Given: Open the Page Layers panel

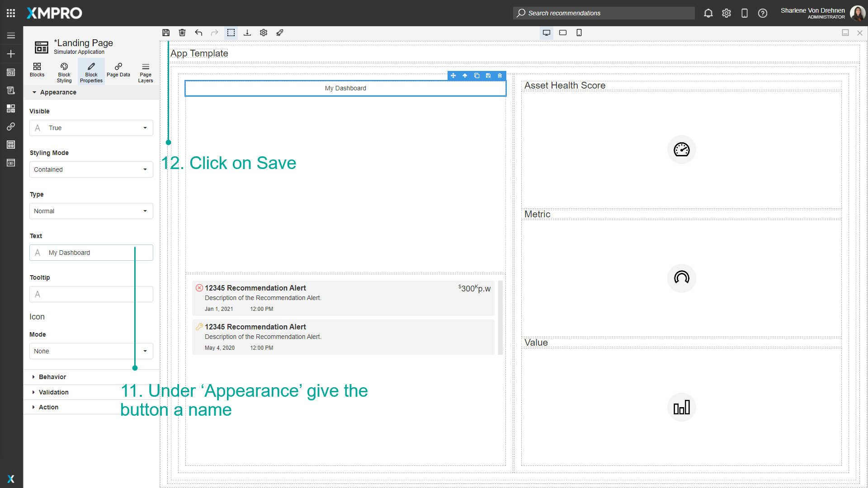Looking at the screenshot, I should click(x=145, y=71).
